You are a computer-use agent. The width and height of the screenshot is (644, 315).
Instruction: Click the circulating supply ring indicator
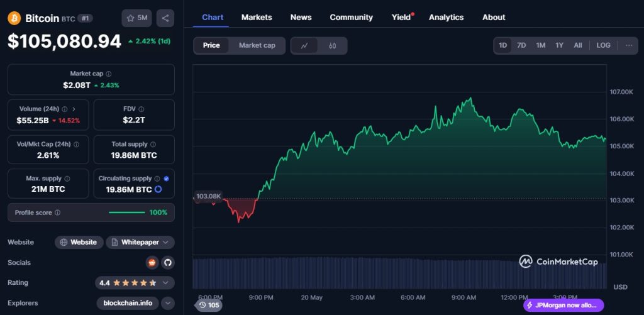pos(158,189)
